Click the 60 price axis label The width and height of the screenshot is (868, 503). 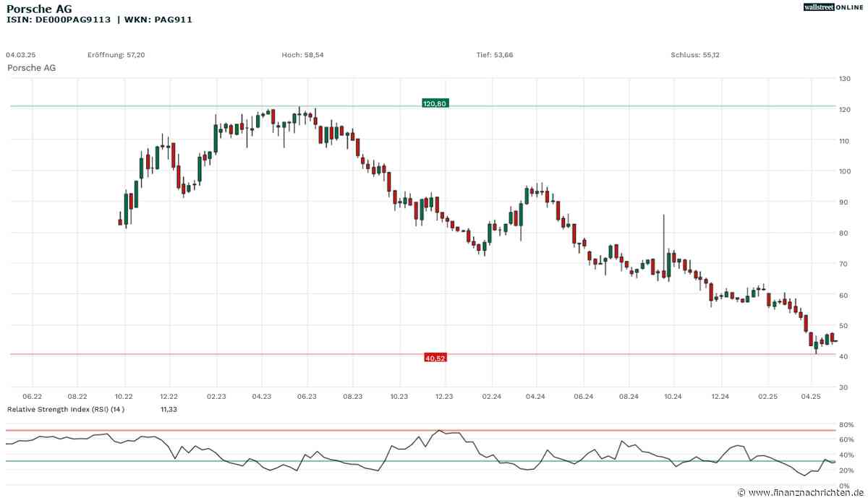point(843,295)
